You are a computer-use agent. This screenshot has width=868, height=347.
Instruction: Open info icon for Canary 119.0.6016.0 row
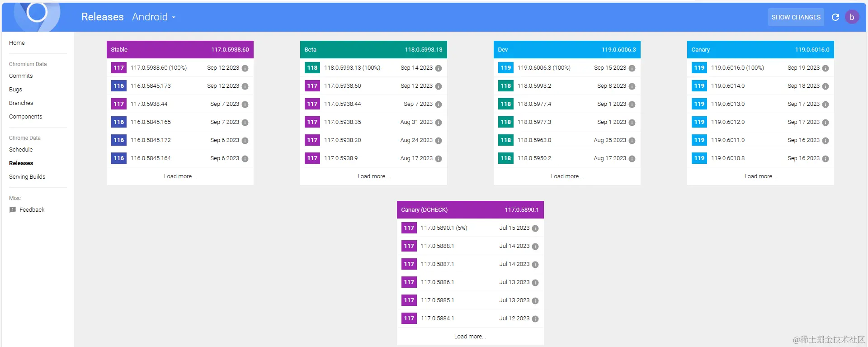(x=826, y=68)
